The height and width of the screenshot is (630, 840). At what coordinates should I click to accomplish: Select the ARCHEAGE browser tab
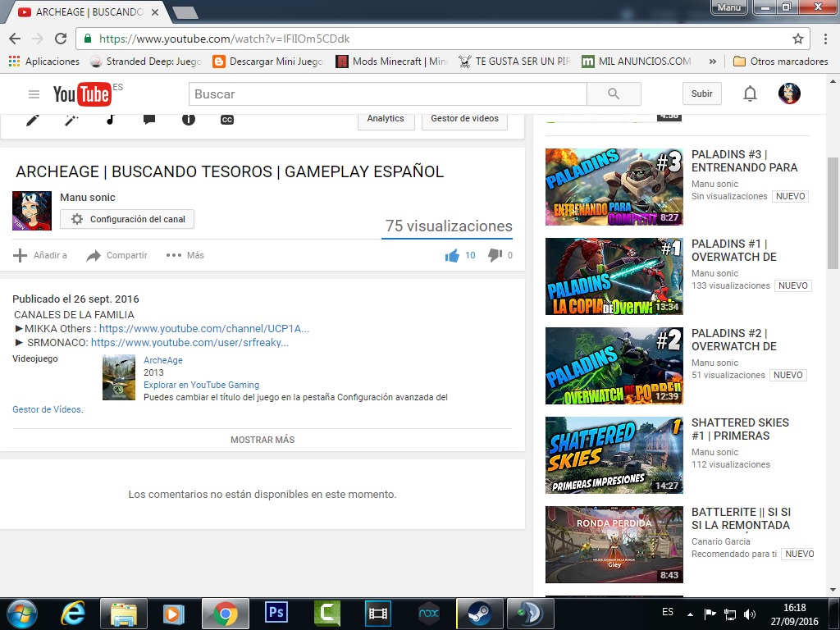[x=89, y=11]
